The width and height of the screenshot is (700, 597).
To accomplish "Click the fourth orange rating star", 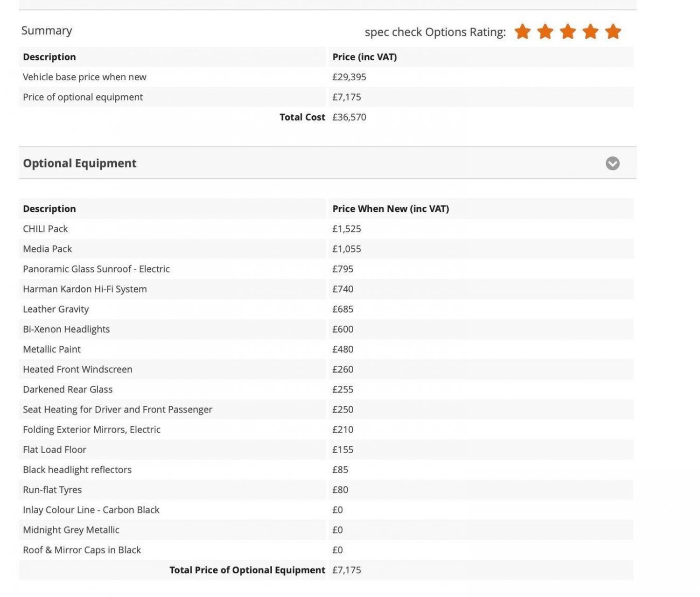I will tap(590, 32).
